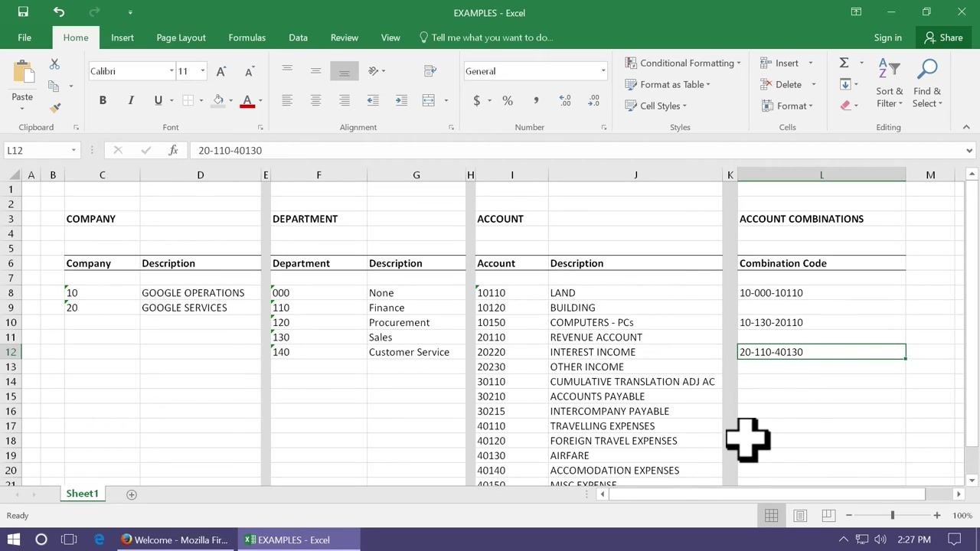
Task: Open the Review tab
Action: pos(344,37)
